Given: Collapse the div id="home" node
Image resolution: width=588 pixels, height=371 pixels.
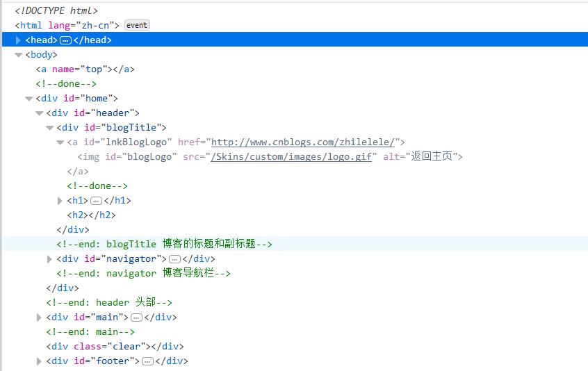Looking at the screenshot, I should point(29,99).
